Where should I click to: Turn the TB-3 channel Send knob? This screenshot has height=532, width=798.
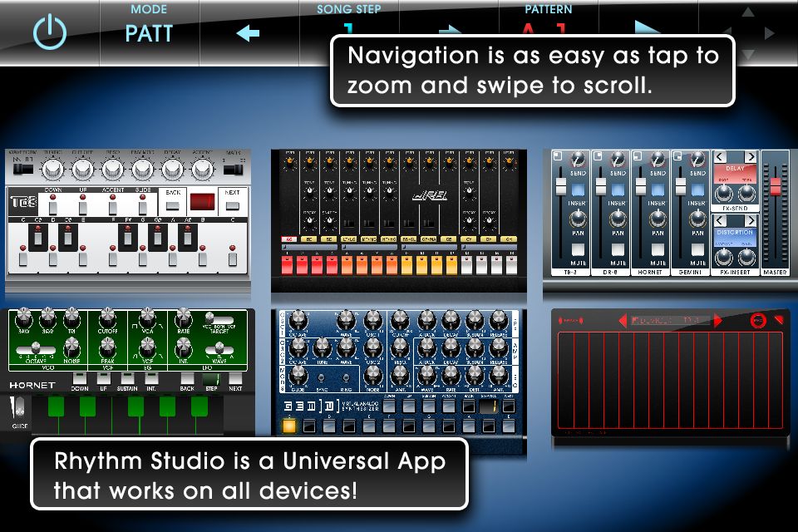coord(578,160)
